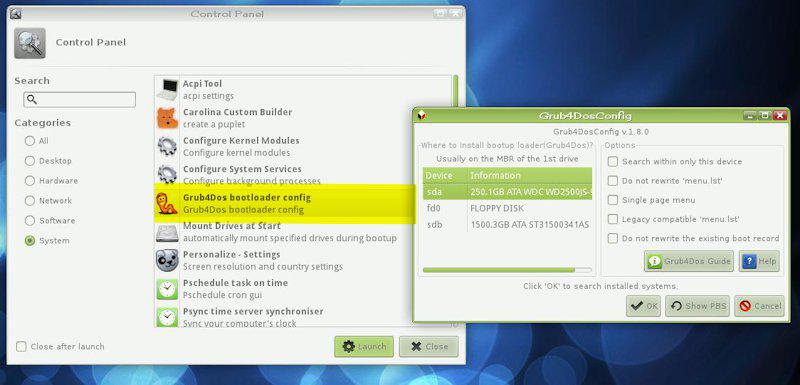Screen dimensions: 800x385
Task: Click the Information column header
Action: pyautogui.click(x=530, y=175)
